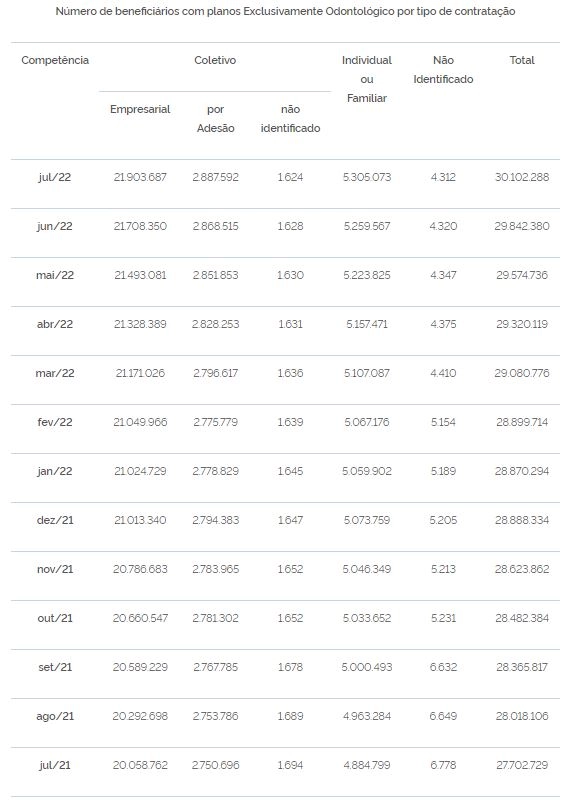Click the mai/22 Empresarial value 21.493.081
Screen dimensions: 570x801
[x=140, y=275]
